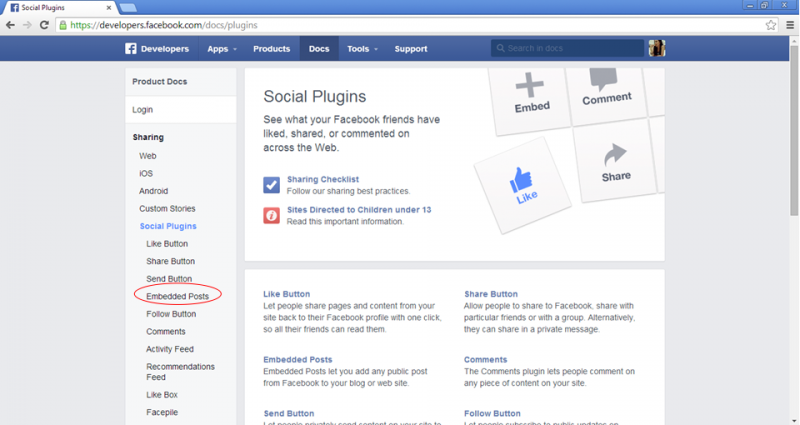The width and height of the screenshot is (800, 425).
Task: Open Chrome menu hamburger icon
Action: (x=790, y=25)
